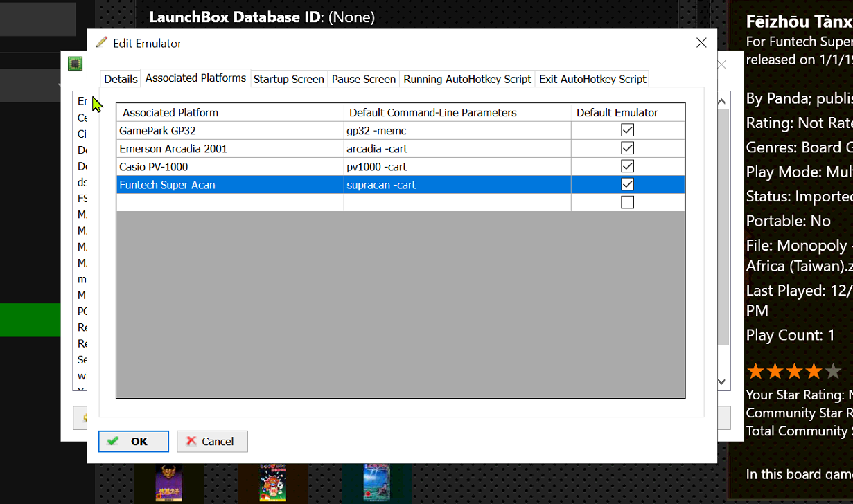Edit the 'pv1000 -cart' command-line parameter
The image size is (853, 504).
click(x=457, y=166)
